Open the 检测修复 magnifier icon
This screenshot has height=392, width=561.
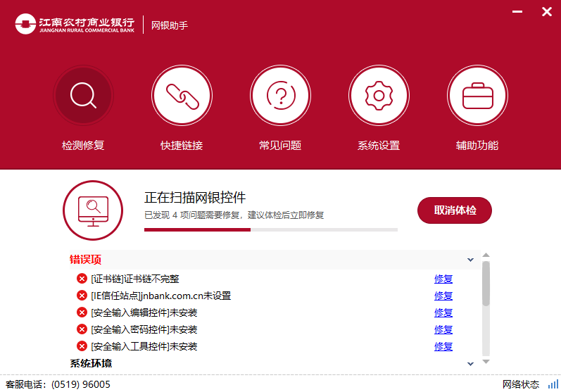click(83, 95)
